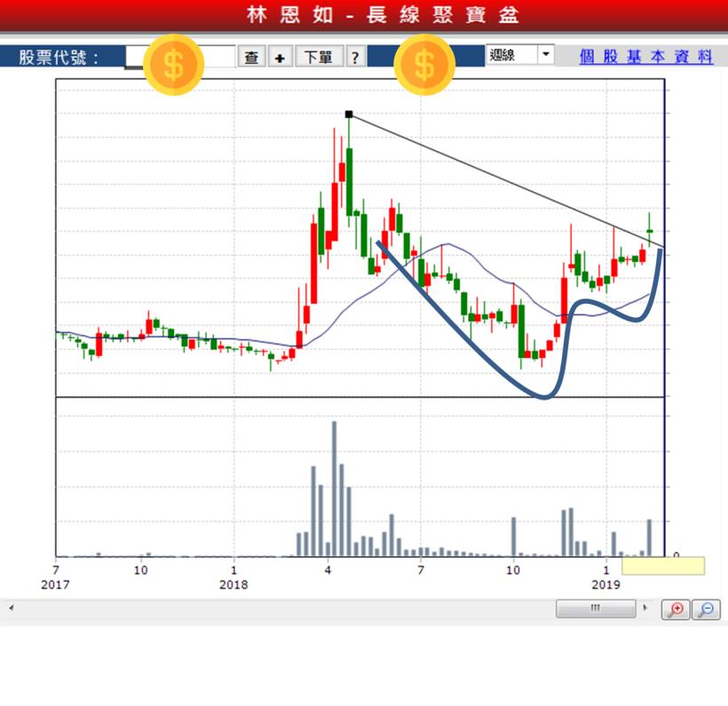Click the black square peak marker
The image size is (728, 706).
pyautogui.click(x=349, y=115)
